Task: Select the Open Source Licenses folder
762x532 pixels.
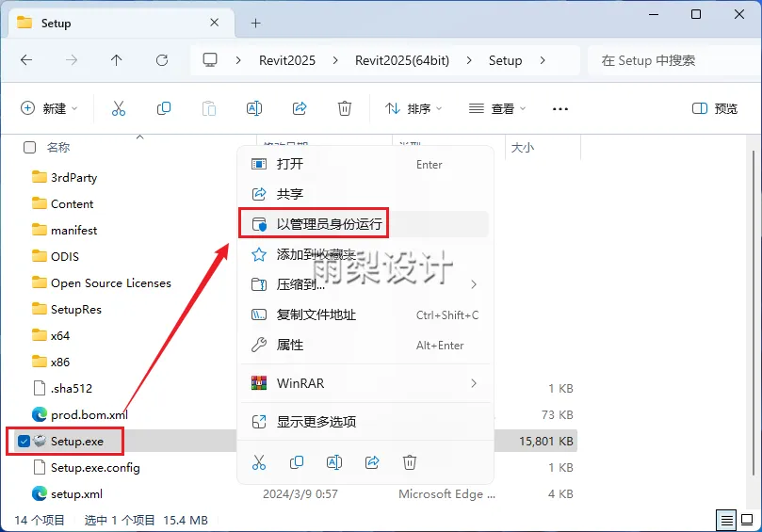Action: 101,282
